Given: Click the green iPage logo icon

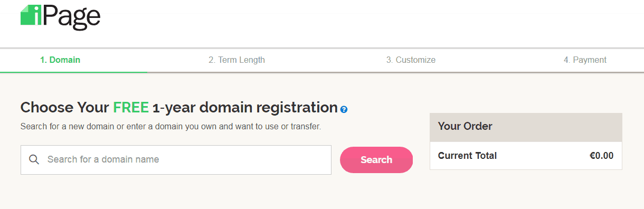Looking at the screenshot, I should click(x=32, y=14).
